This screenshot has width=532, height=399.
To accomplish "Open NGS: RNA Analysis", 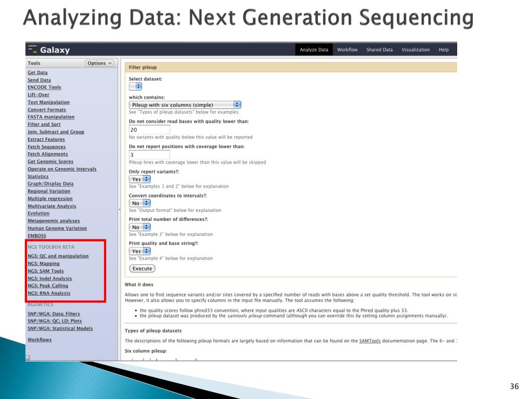I will [49, 293].
